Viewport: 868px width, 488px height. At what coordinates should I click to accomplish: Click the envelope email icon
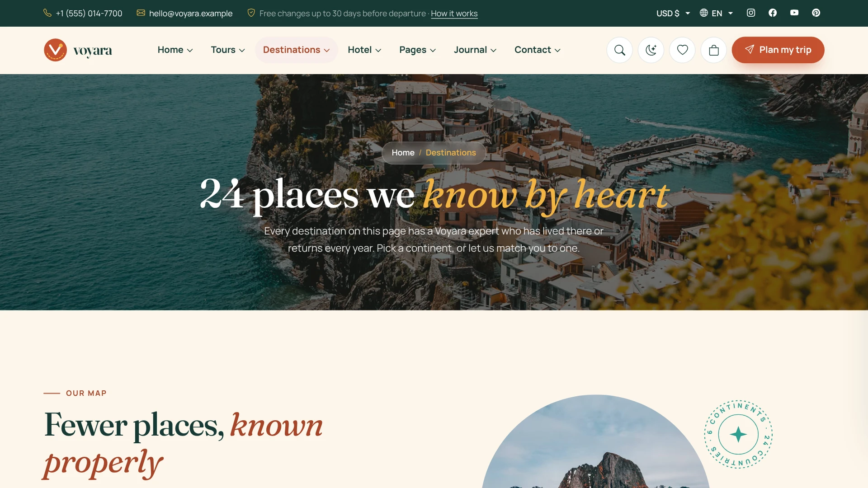coord(141,13)
